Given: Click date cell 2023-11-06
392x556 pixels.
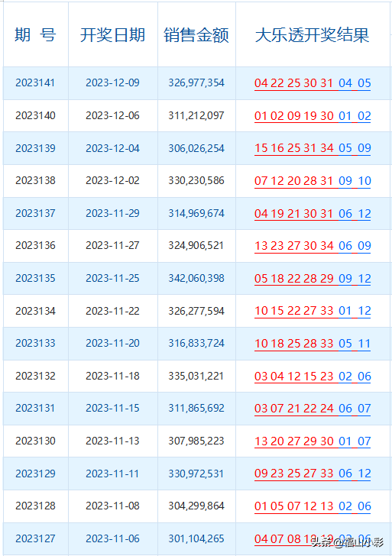Looking at the screenshot, I should pos(112,538).
